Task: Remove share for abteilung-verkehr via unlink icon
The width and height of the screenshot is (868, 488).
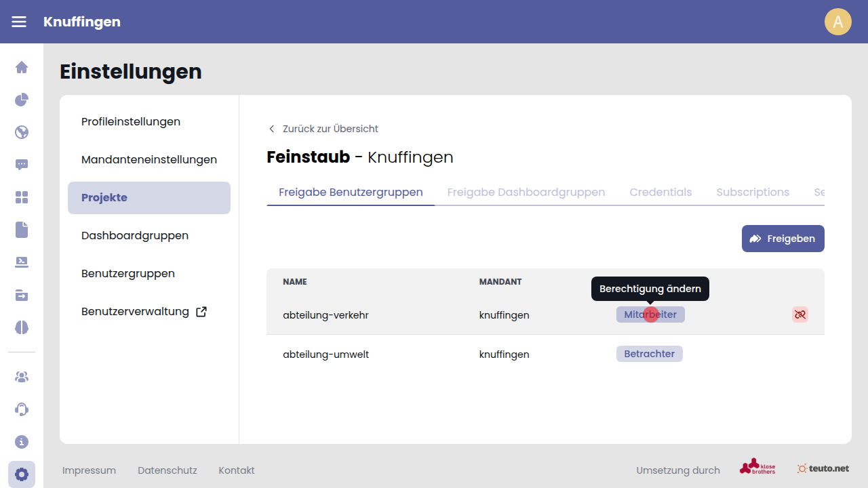Action: point(800,314)
